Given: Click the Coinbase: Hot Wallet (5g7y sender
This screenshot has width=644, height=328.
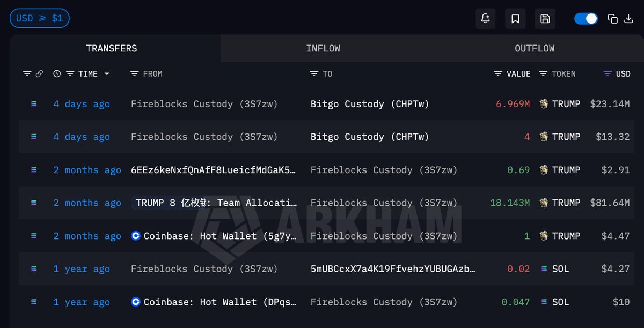Looking at the screenshot, I should (214, 236).
